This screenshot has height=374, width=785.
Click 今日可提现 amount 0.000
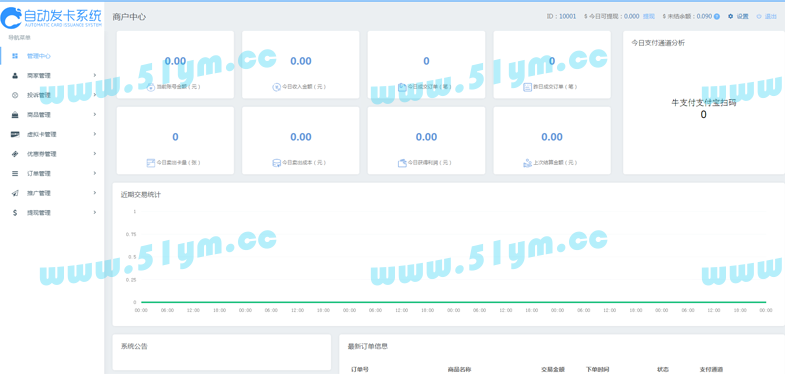tap(631, 17)
